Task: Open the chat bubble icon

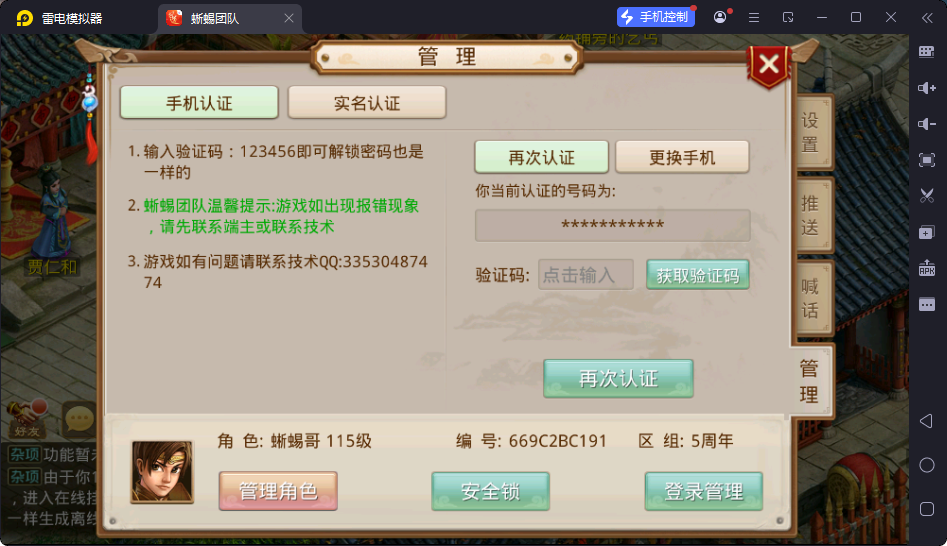Action: point(79,419)
